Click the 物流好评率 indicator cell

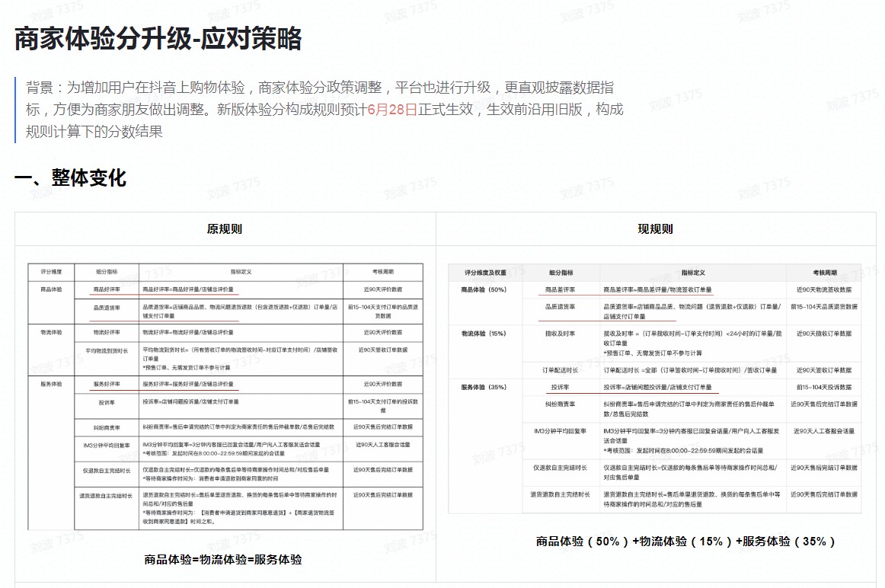click(x=107, y=332)
